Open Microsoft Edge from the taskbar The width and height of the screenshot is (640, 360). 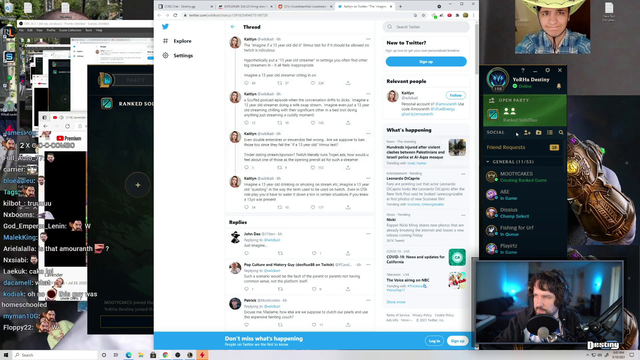click(129, 355)
